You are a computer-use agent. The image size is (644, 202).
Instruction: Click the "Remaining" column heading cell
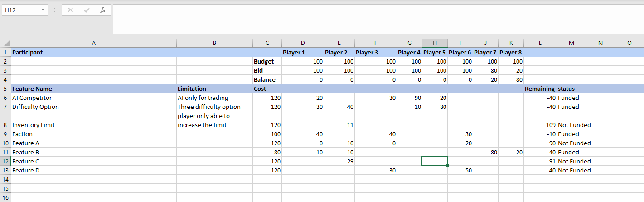[x=540, y=89]
